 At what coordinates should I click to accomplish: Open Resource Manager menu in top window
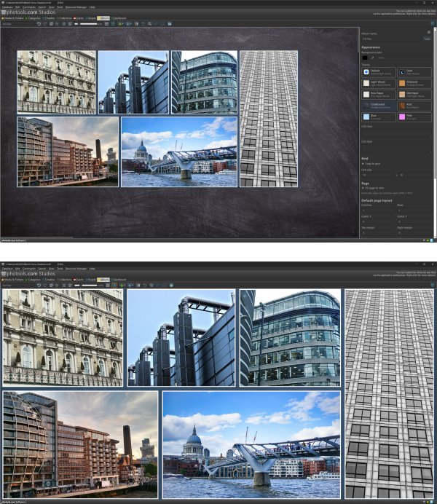pyautogui.click(x=76, y=7)
